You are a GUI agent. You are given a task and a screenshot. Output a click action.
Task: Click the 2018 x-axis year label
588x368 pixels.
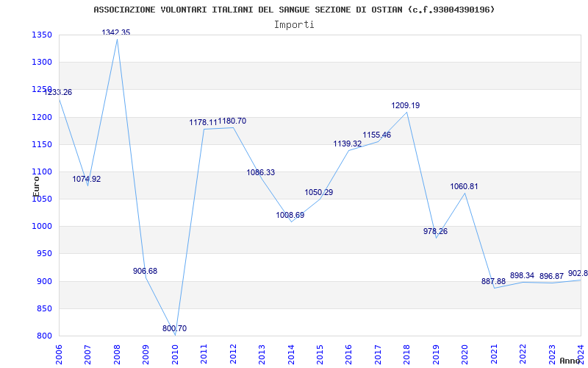click(x=407, y=354)
